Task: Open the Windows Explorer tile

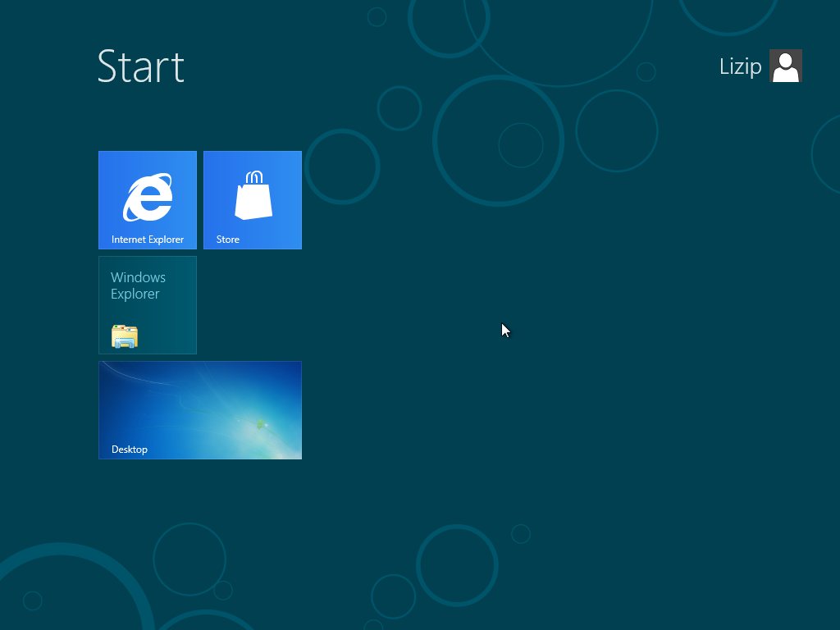Action: [148, 305]
